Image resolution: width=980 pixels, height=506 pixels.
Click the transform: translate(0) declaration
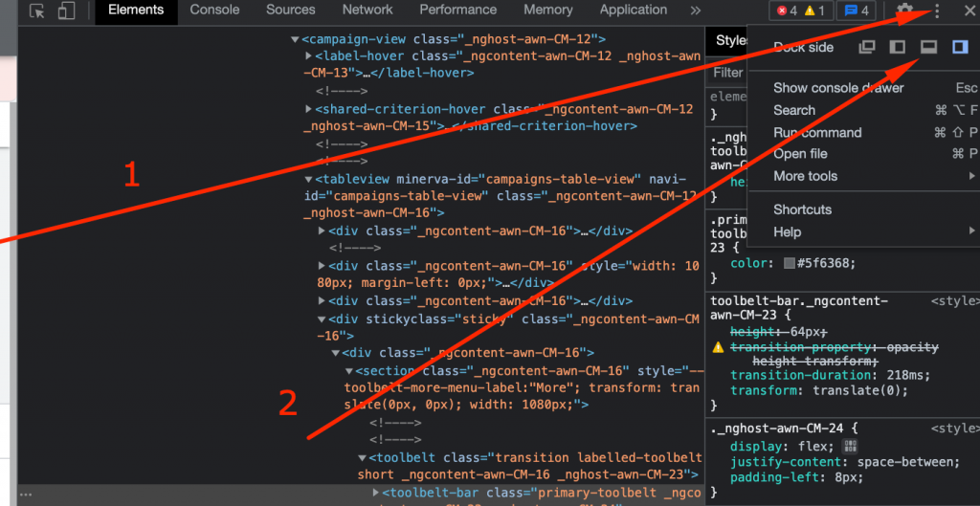(x=819, y=390)
